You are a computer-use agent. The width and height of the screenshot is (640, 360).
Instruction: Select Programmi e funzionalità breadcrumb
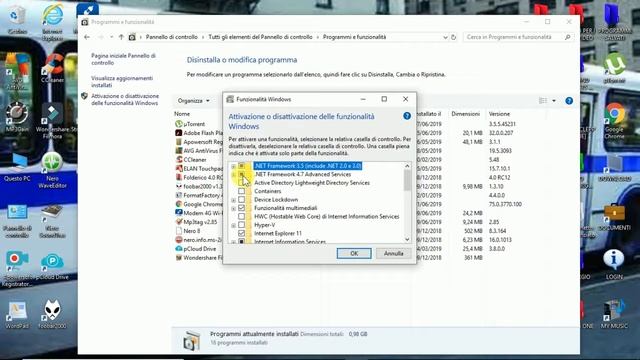[x=354, y=37]
